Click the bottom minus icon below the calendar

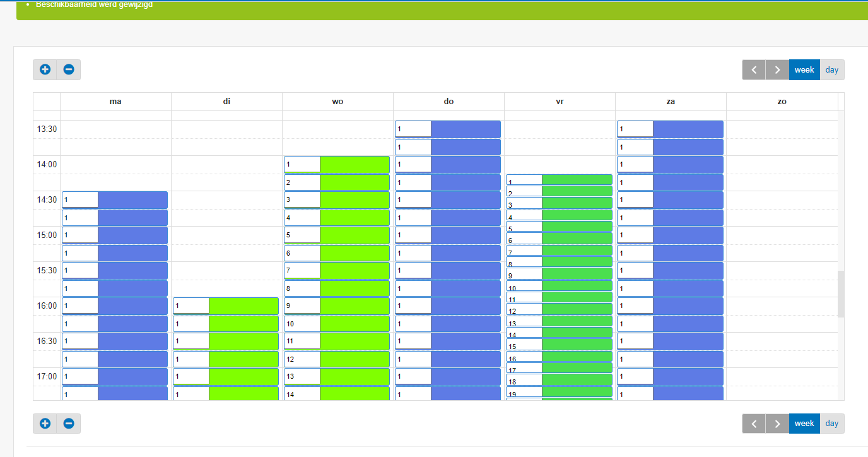(69, 423)
